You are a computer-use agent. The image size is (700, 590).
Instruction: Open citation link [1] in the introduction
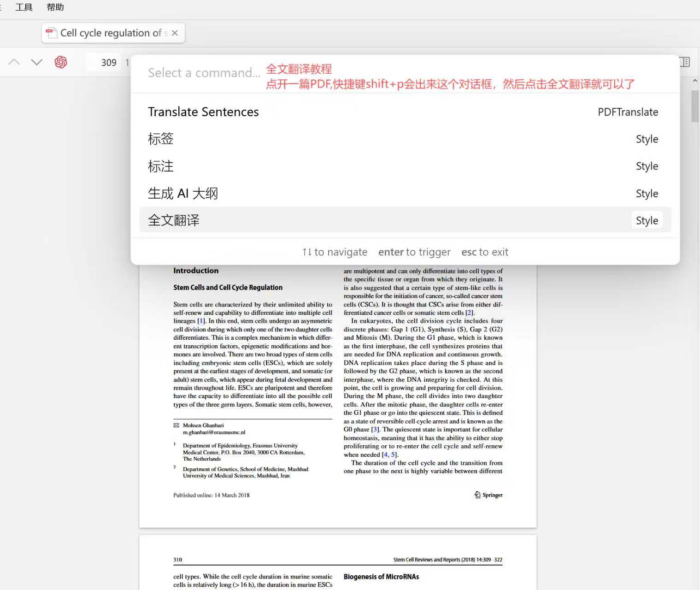tap(201, 321)
